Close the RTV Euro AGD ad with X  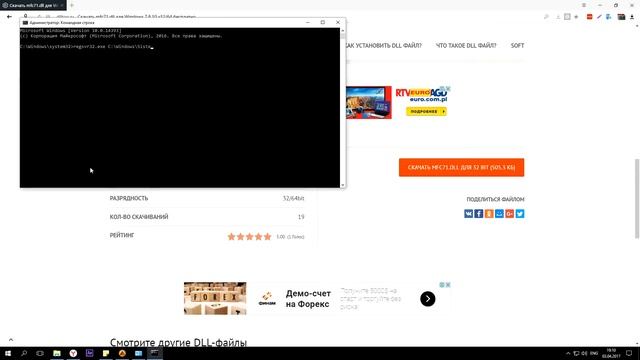click(448, 89)
